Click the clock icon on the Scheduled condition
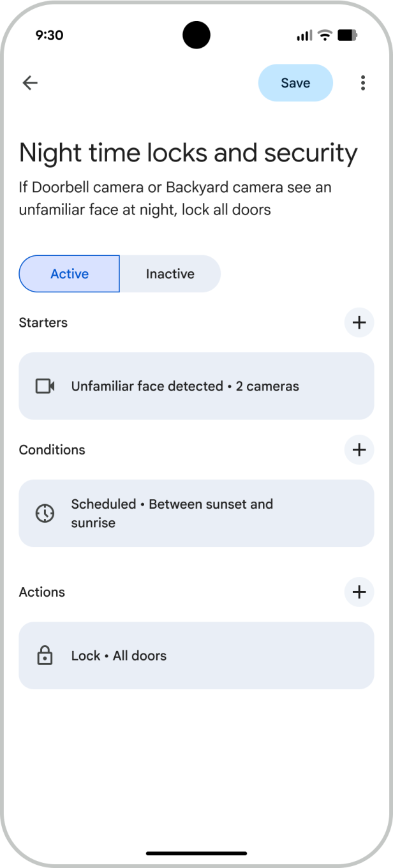The width and height of the screenshot is (393, 868). (45, 513)
